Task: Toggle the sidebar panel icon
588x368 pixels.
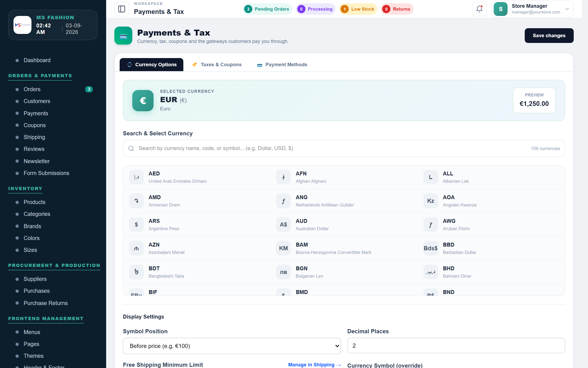Action: pos(121,9)
